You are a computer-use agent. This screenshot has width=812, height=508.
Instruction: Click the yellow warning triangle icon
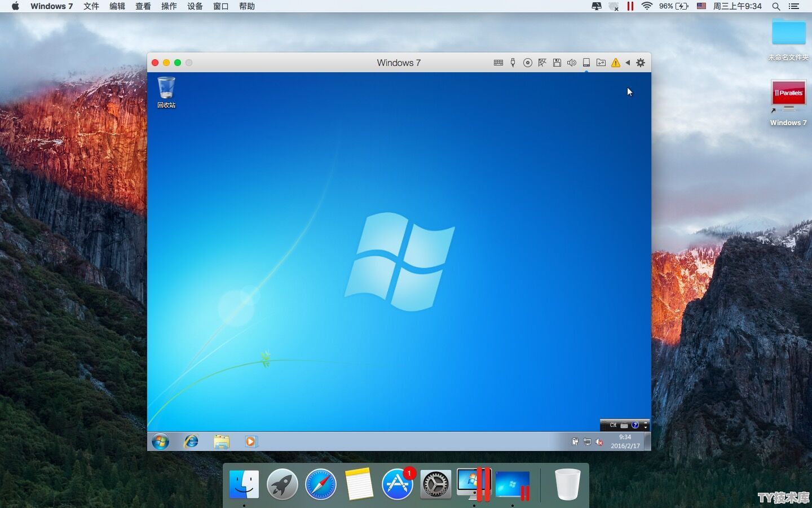[x=616, y=63]
